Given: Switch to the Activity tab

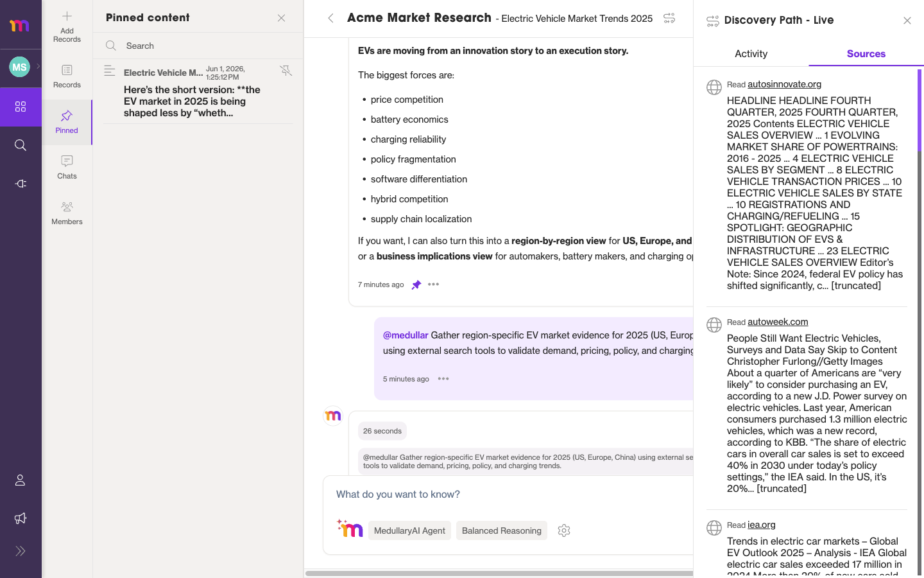Looking at the screenshot, I should (x=751, y=54).
